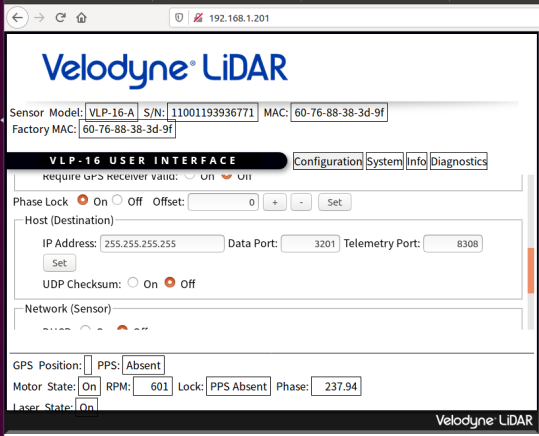Click the orange vertical scrollbar thumb

click(x=531, y=270)
